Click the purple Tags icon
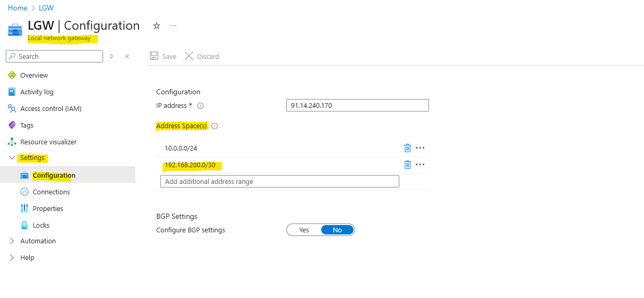This screenshot has width=644, height=298. click(12, 125)
